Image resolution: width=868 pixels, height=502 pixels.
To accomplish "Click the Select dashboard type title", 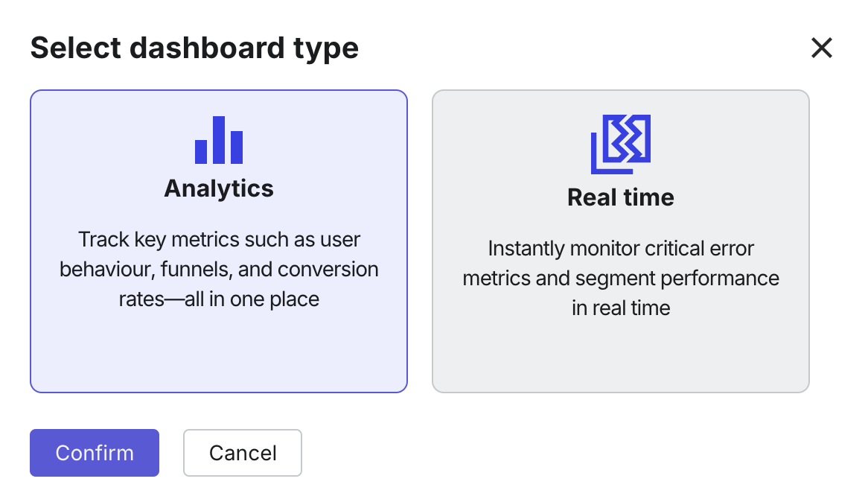I will point(194,48).
